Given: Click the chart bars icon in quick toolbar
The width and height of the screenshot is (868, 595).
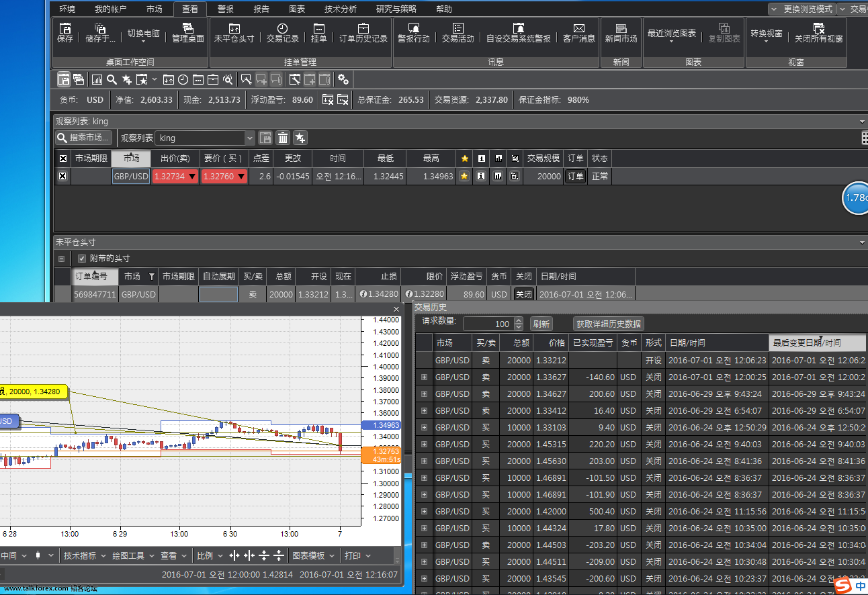Looking at the screenshot, I should [97, 79].
